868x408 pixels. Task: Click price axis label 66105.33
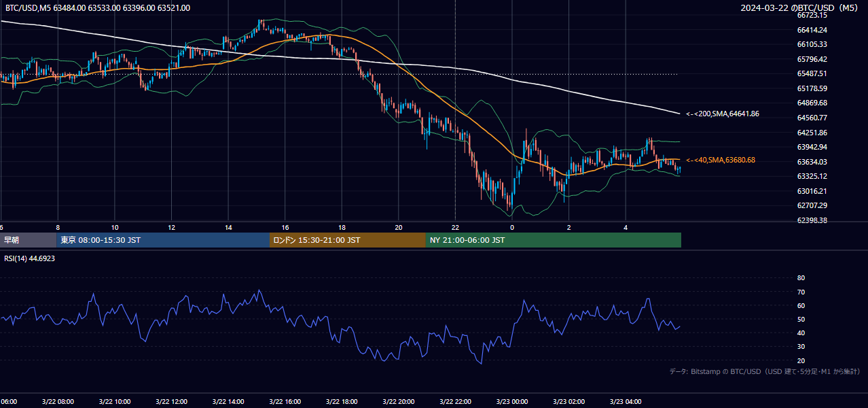(812, 44)
